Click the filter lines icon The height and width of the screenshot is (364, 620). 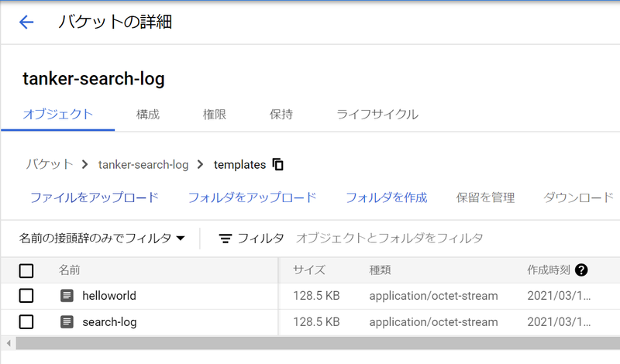click(226, 239)
